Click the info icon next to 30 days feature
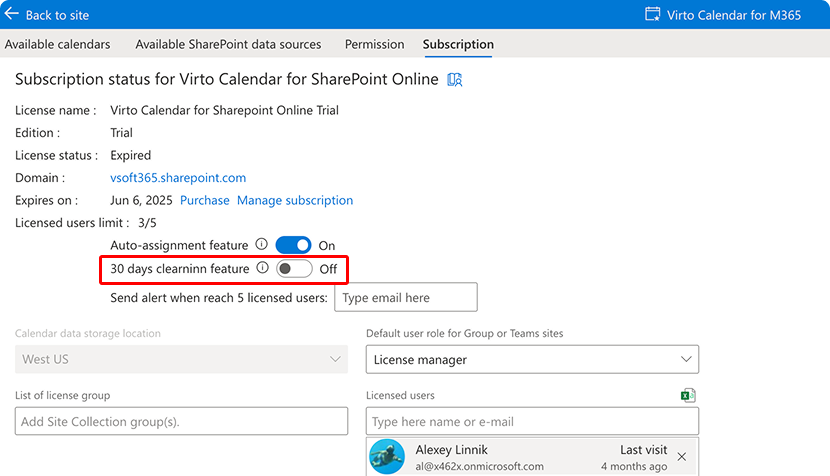 click(x=263, y=268)
